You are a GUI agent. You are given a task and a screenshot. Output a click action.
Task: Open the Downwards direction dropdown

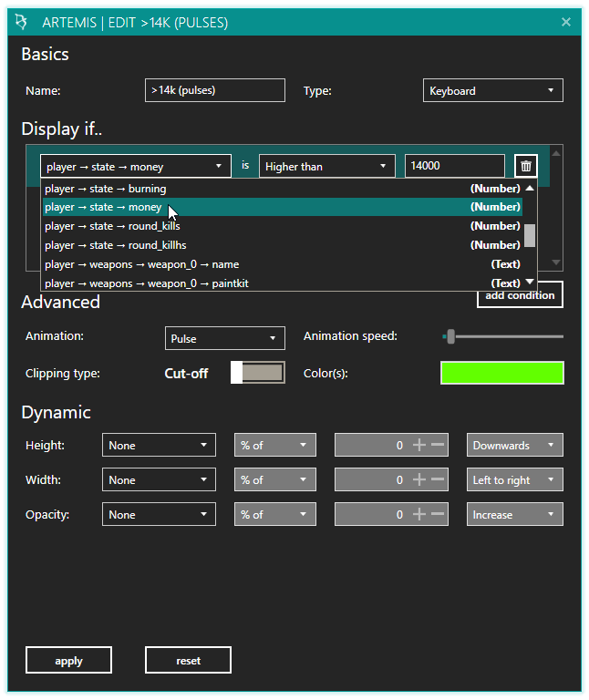pos(515,445)
